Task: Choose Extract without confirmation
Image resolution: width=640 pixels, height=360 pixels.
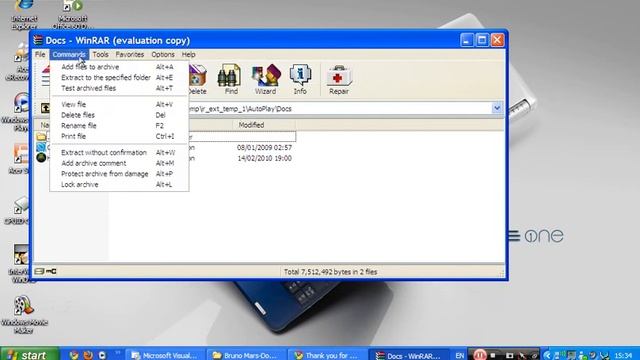Action: tap(119, 153)
